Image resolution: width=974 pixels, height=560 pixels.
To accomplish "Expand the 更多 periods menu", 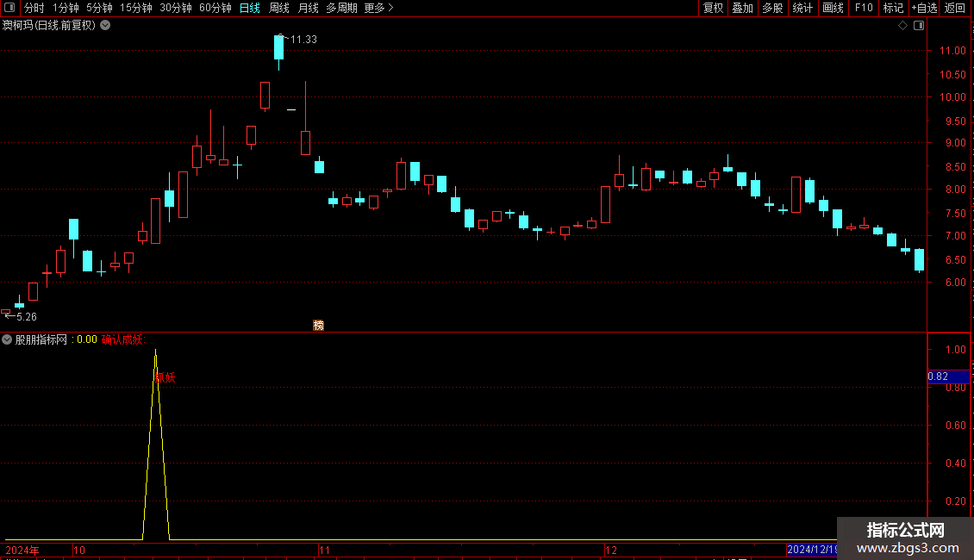I will (379, 8).
